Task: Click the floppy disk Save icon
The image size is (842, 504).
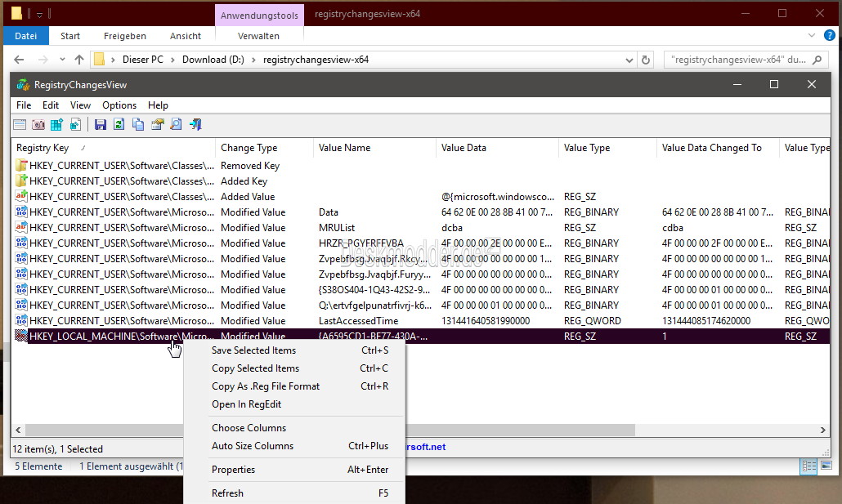Action: pos(101,125)
